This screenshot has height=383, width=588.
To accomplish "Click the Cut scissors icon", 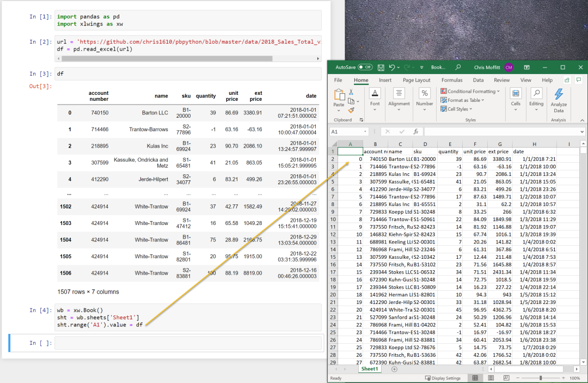I will click(351, 92).
